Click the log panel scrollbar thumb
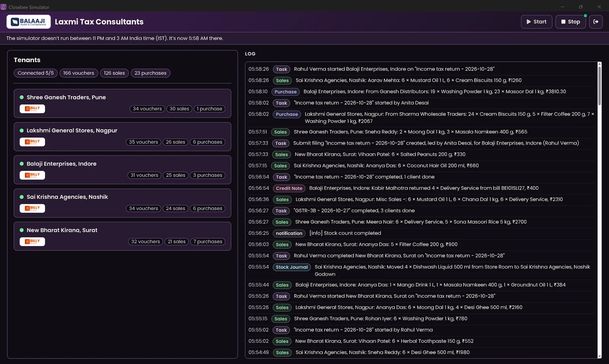The width and height of the screenshot is (609, 364). [599, 86]
